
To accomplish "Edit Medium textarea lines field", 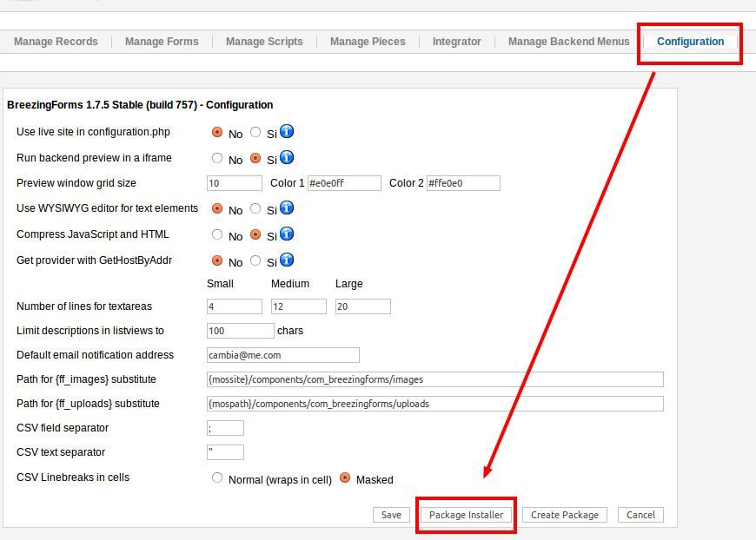I will [x=298, y=306].
